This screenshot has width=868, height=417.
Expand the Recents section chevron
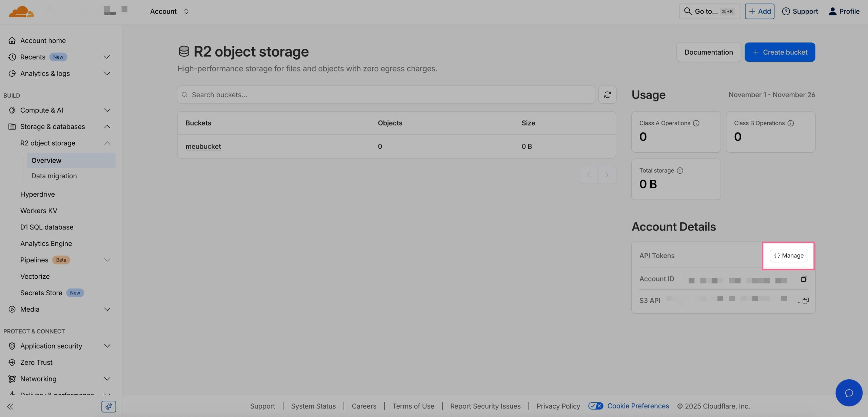(107, 57)
